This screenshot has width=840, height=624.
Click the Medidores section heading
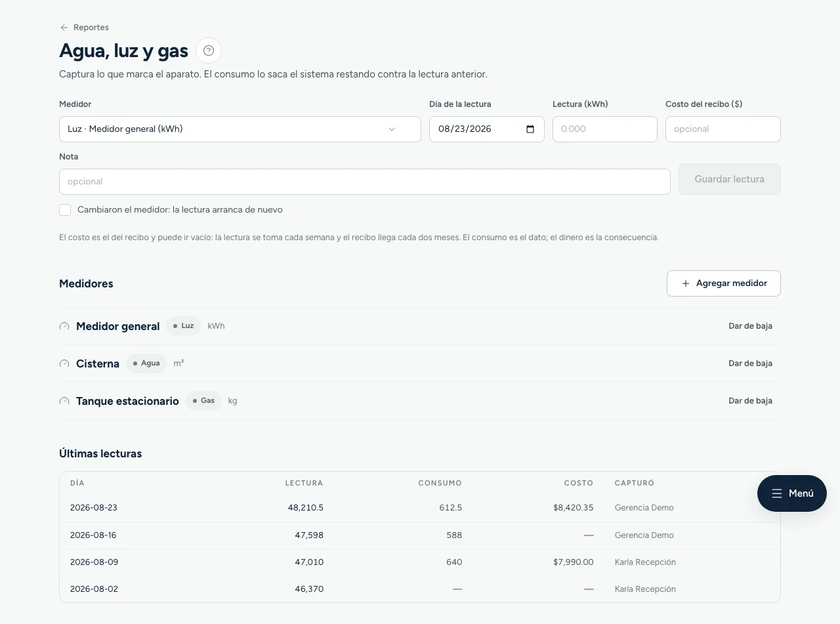pos(86,283)
